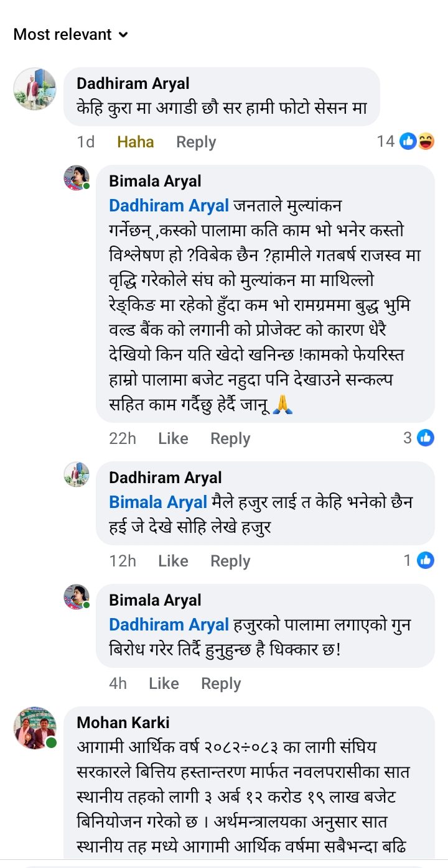
Task: Open Bimala Aryal's avatar on 4h reply
Action: click(x=77, y=597)
